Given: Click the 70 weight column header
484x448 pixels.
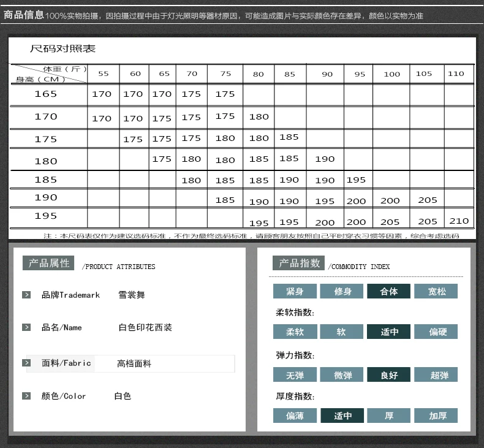Looking at the screenshot, I should [x=192, y=74].
